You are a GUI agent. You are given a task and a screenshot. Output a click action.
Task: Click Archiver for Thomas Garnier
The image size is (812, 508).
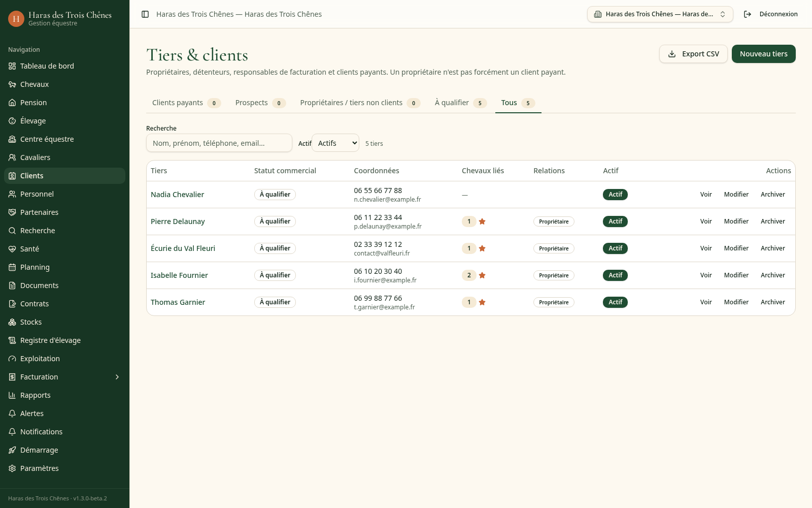click(773, 302)
